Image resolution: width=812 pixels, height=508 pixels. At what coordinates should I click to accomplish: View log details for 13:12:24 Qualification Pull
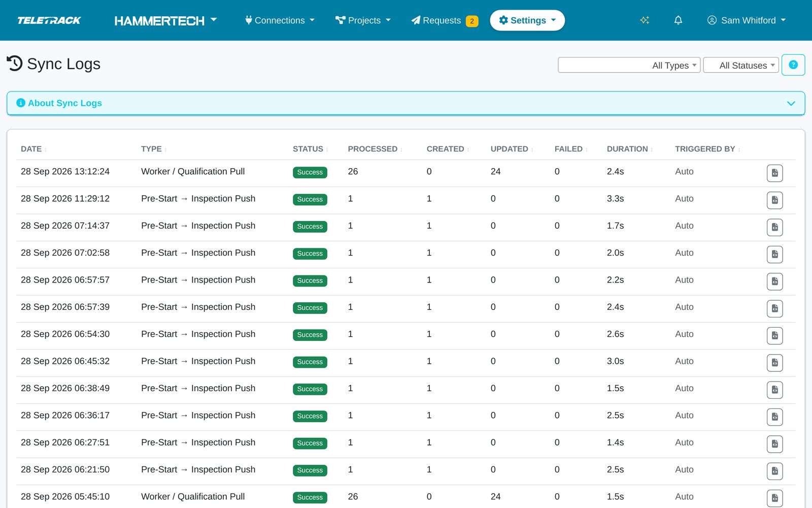(x=774, y=173)
